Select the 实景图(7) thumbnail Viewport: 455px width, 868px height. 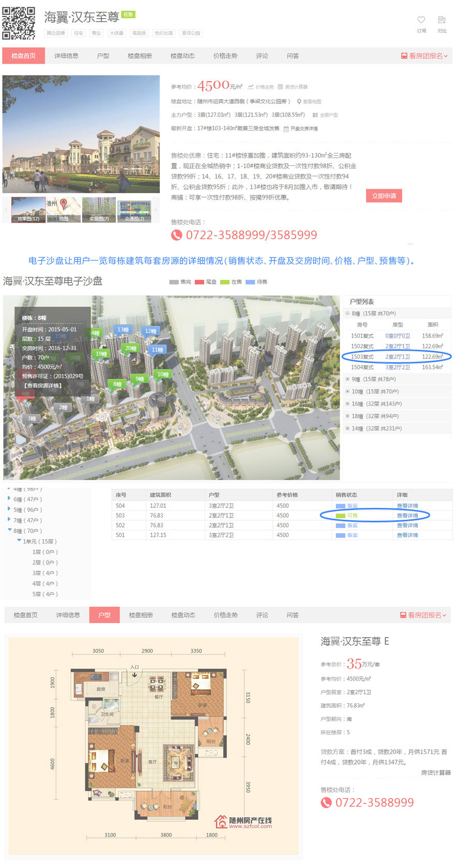(99, 210)
